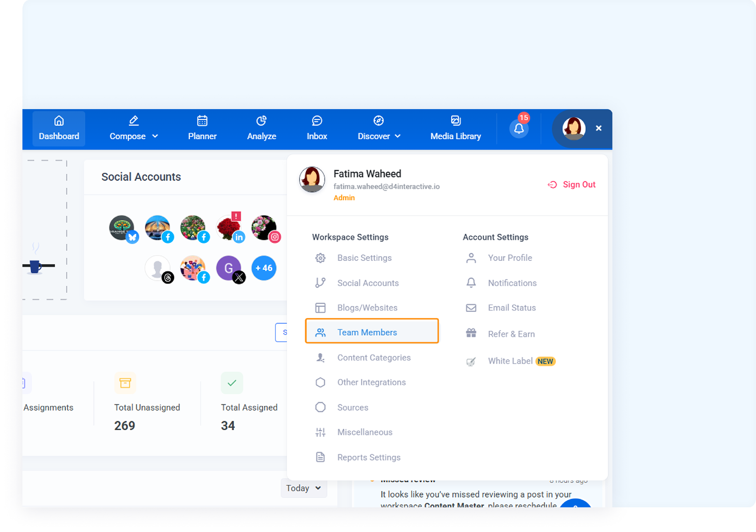The image size is (756, 532).
Task: Click the Basic Settings gear icon
Action: click(320, 258)
